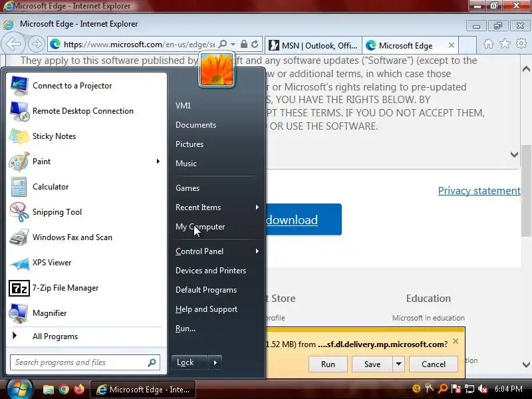
Task: Open a new blank tab
Action: coord(467,45)
